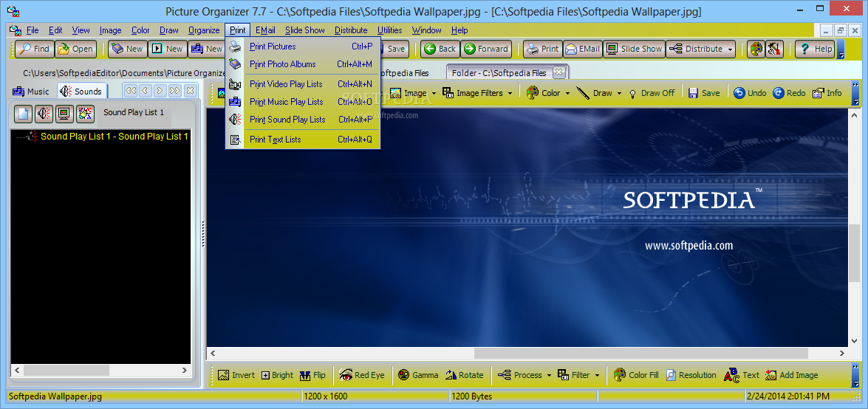Click the Redo button in image toolbar
Image resolution: width=868 pixels, height=409 pixels.
click(789, 93)
